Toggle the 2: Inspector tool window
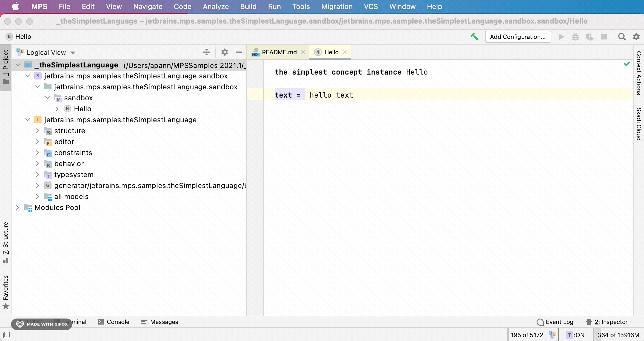The image size is (644, 341). [x=607, y=322]
